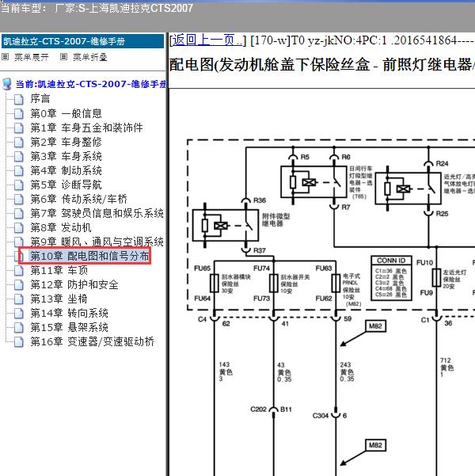The height and width of the screenshot is (476, 475).
Task: Click 菜单折叠 to collapse the menu
Action: (90, 57)
